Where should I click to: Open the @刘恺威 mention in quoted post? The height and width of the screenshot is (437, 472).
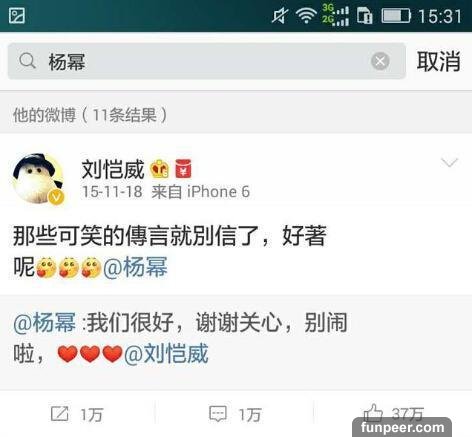[x=166, y=353]
